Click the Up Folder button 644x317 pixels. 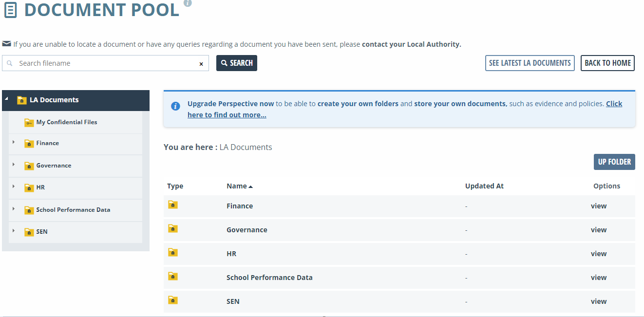[x=614, y=162]
